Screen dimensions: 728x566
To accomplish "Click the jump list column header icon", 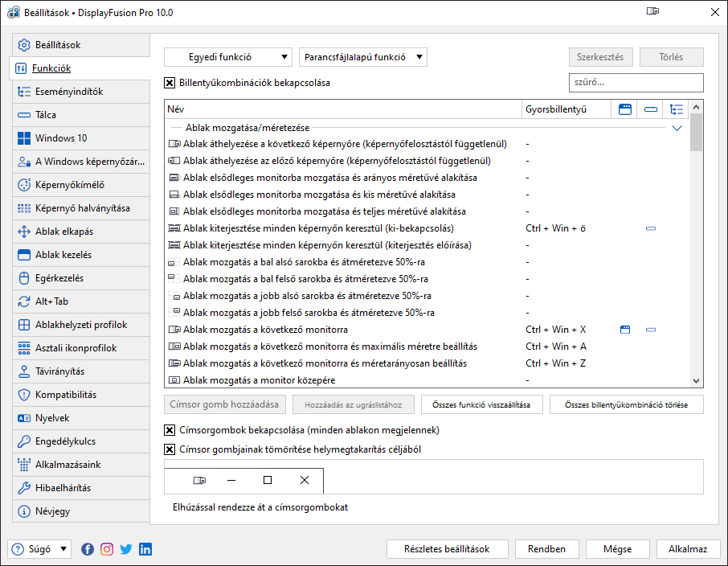I will tap(651, 109).
